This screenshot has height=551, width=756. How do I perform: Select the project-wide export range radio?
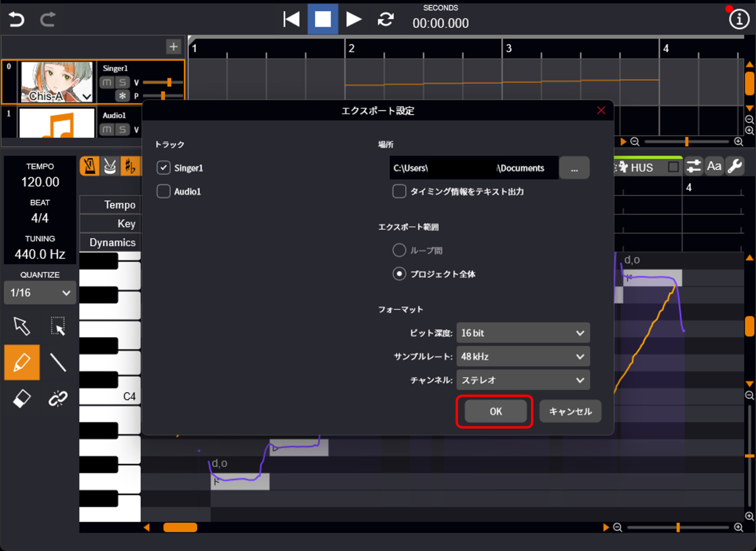(x=400, y=274)
